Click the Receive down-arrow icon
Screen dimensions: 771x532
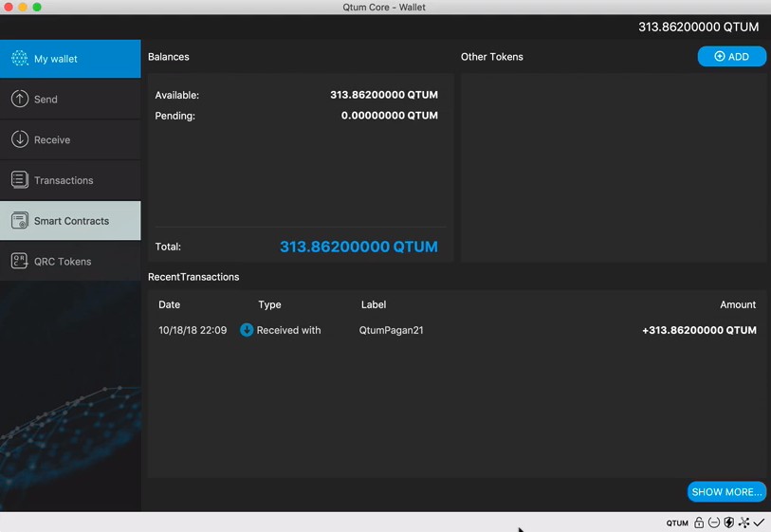click(x=20, y=139)
